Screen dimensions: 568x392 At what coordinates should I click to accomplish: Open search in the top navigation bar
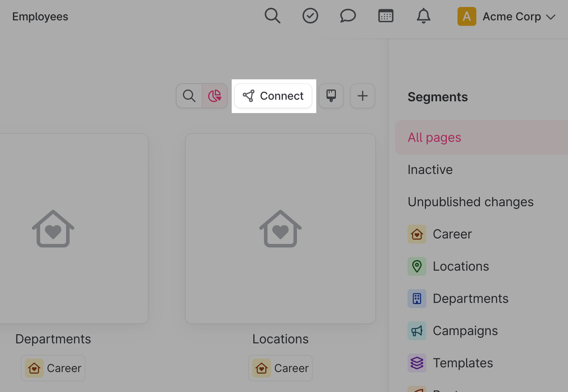coord(272,17)
